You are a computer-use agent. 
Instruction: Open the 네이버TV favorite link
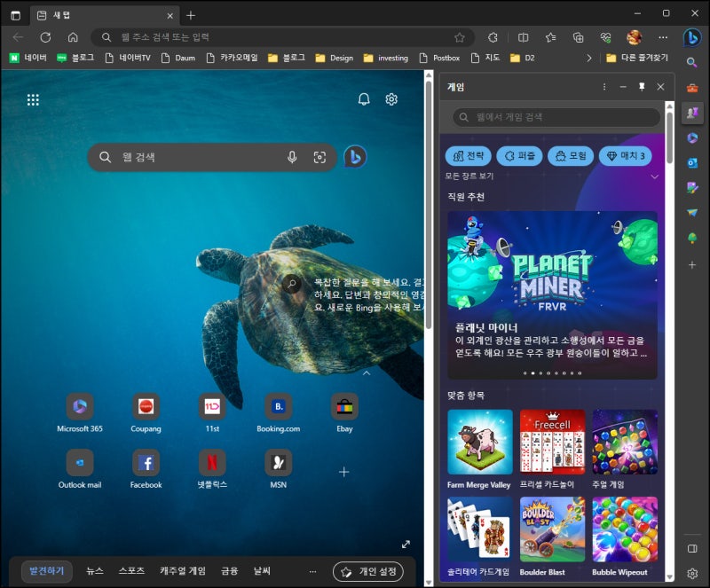click(x=128, y=58)
